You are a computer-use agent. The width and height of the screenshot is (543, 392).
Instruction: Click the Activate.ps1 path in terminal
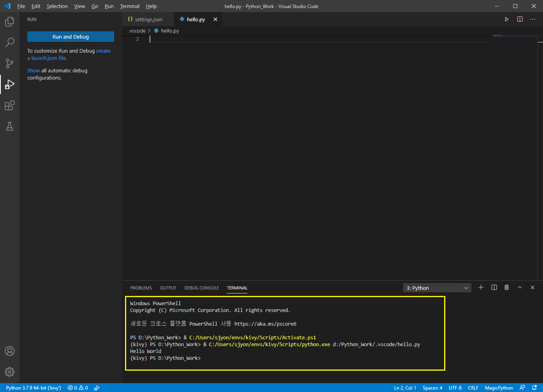252,337
